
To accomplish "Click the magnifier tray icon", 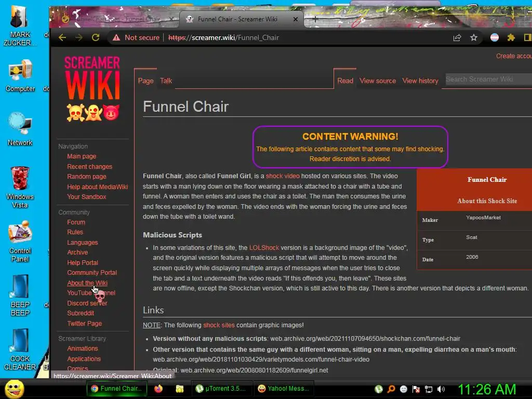I will (x=391, y=389).
